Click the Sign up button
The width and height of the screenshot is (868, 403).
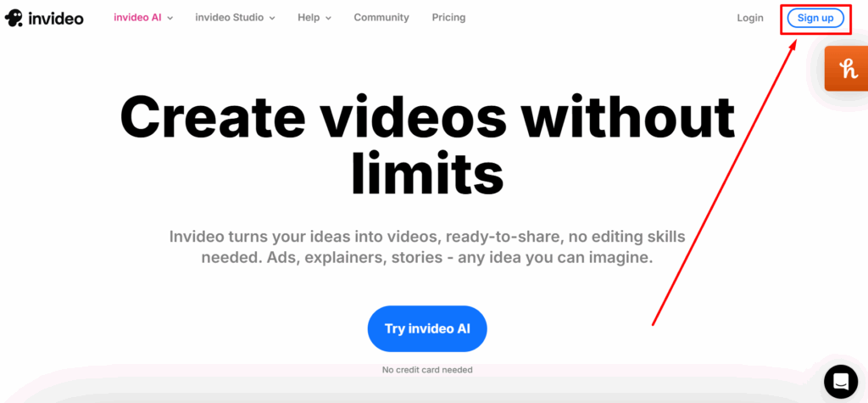[x=815, y=18]
